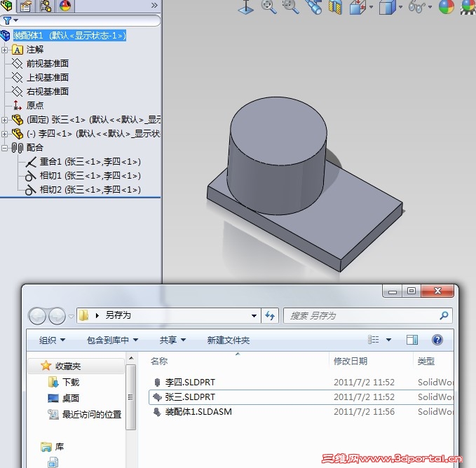Expand the (固定) 张三<1> component
This screenshot has width=476, height=468.
4,120
